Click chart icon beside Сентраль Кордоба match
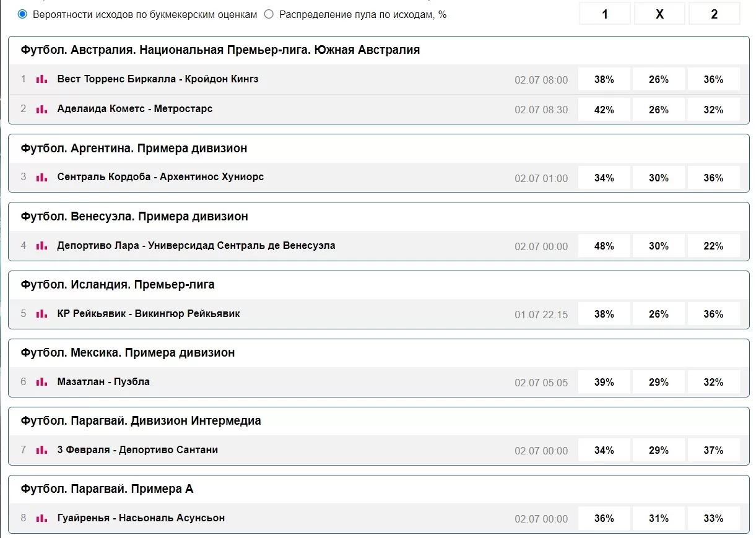 [41, 177]
